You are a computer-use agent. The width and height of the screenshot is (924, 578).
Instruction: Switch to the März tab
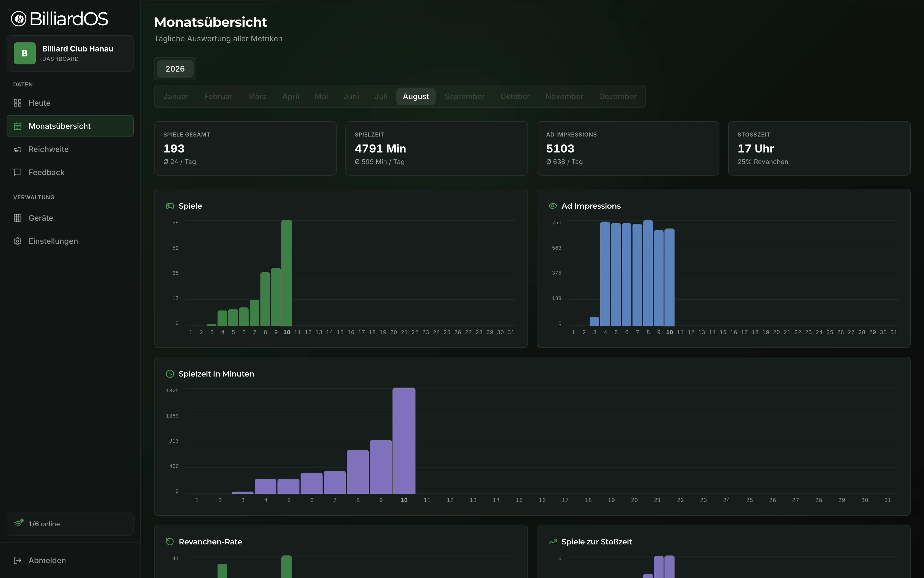pos(257,96)
